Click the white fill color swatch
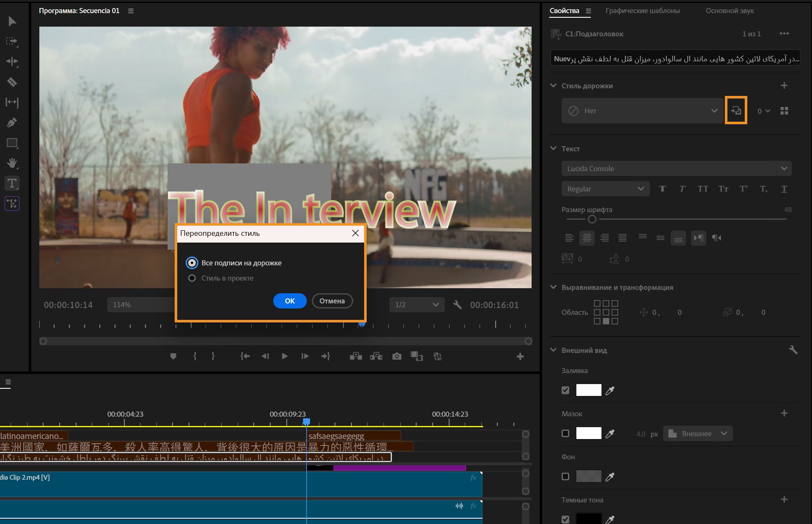 coord(588,390)
